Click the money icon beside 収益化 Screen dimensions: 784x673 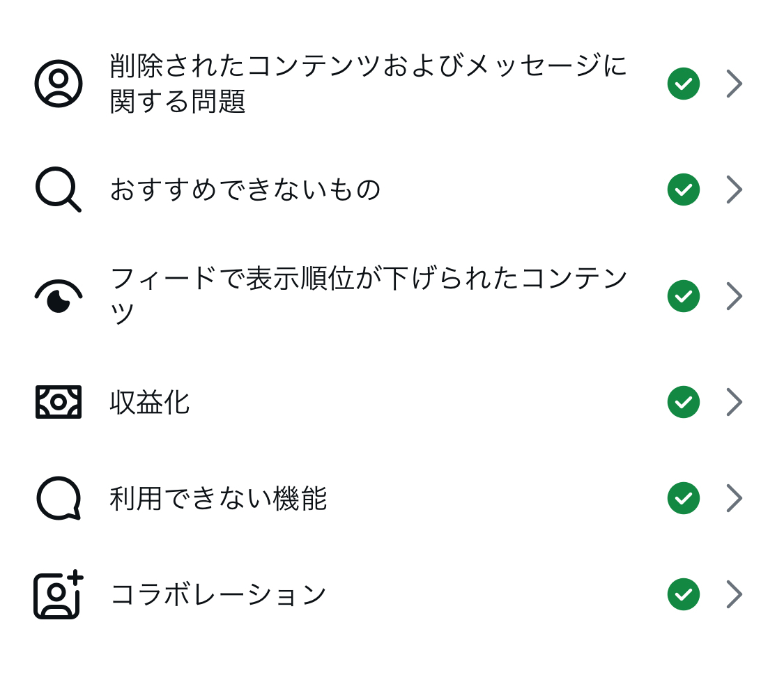coord(59,402)
